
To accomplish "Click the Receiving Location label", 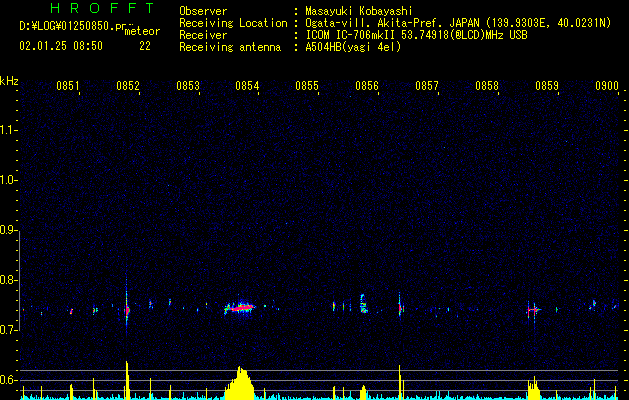I will coord(233,23).
